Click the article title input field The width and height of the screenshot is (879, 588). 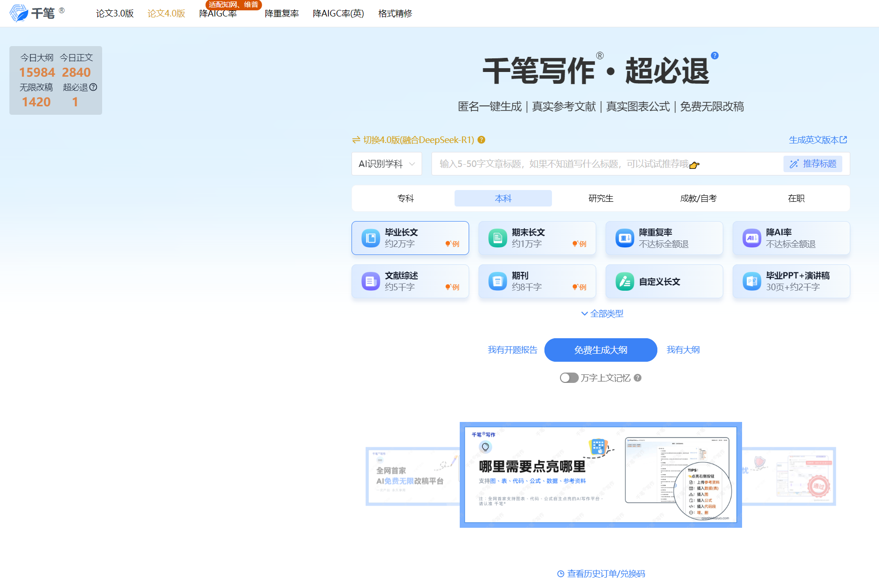click(x=607, y=164)
